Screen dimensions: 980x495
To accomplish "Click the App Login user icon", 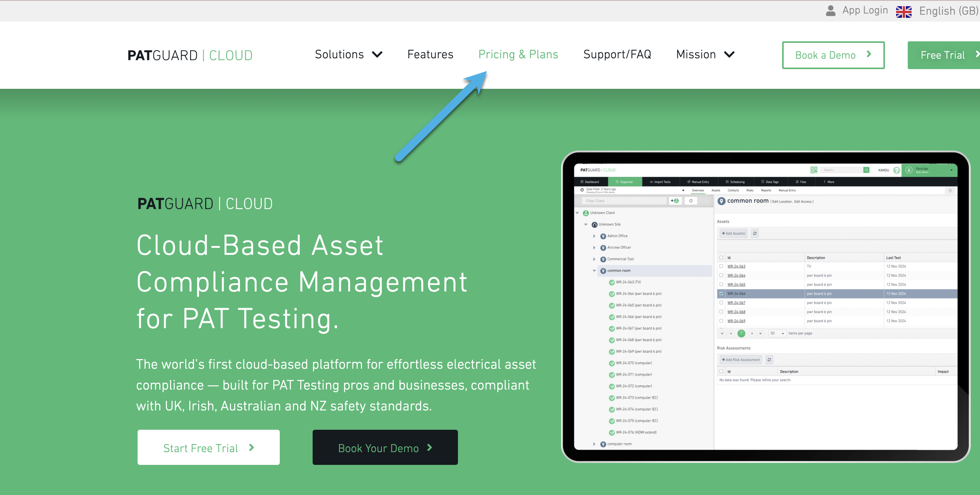I will click(830, 11).
